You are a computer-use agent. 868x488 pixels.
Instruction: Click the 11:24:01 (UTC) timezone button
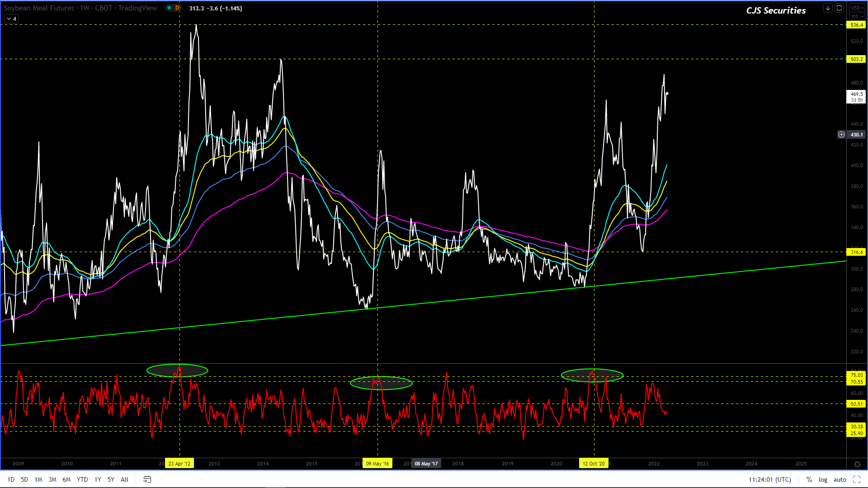coord(769,479)
